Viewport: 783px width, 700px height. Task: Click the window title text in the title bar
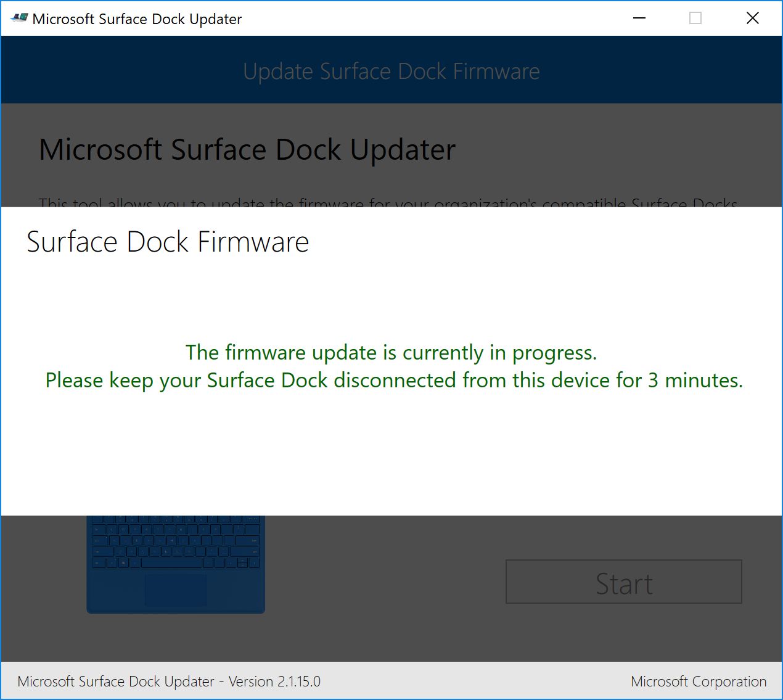137,19
